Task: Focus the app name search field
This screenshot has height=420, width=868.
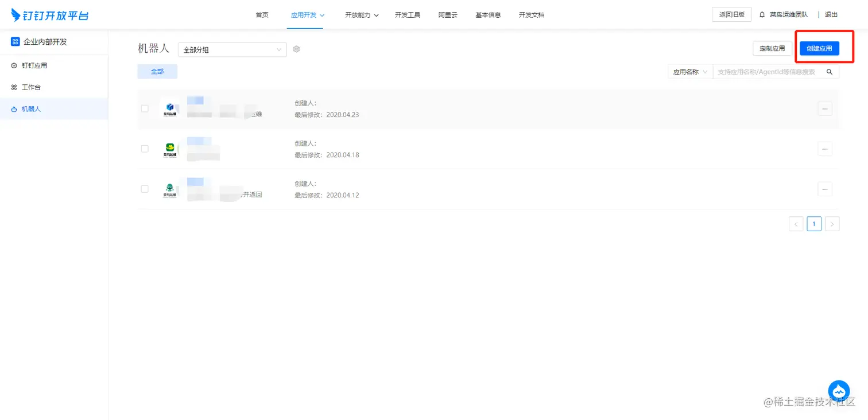Action: (768, 72)
